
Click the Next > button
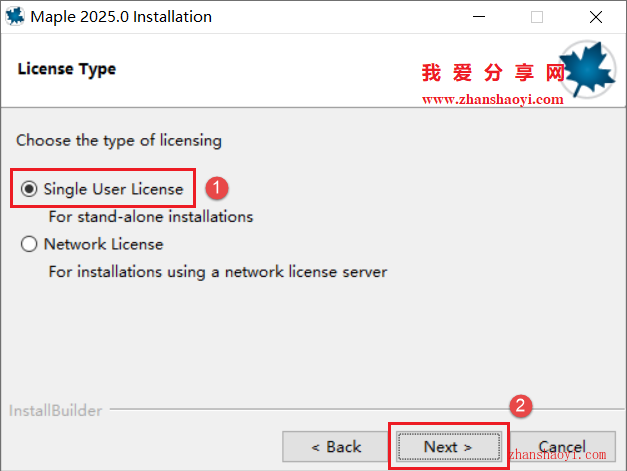(449, 447)
